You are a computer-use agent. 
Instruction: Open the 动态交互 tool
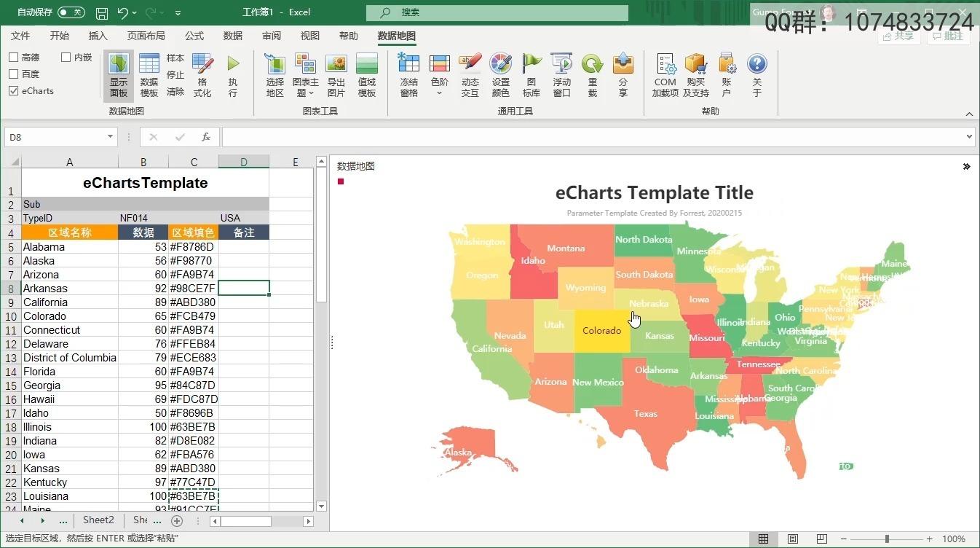470,75
